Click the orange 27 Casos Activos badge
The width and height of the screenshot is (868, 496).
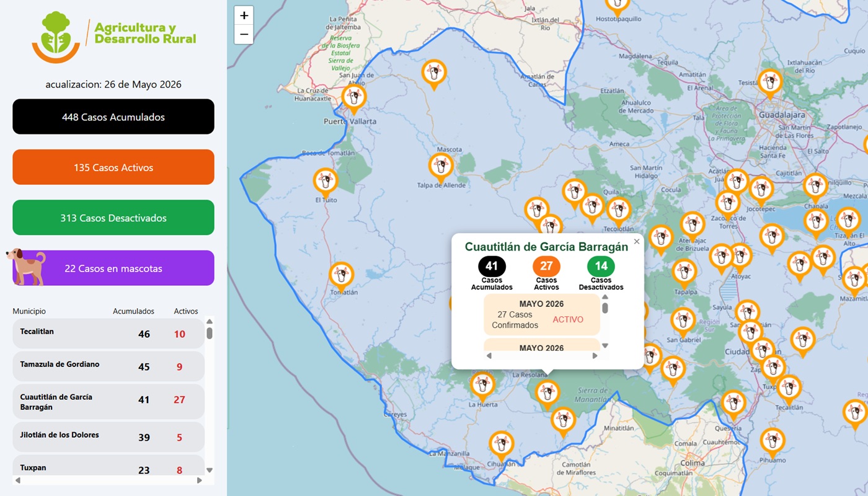(x=546, y=267)
